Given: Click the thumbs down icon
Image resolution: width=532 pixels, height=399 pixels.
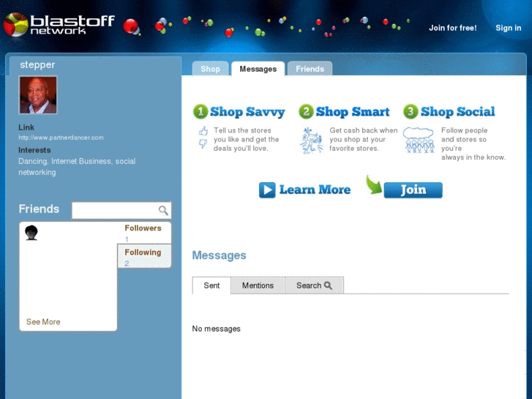Looking at the screenshot, I should [203, 143].
